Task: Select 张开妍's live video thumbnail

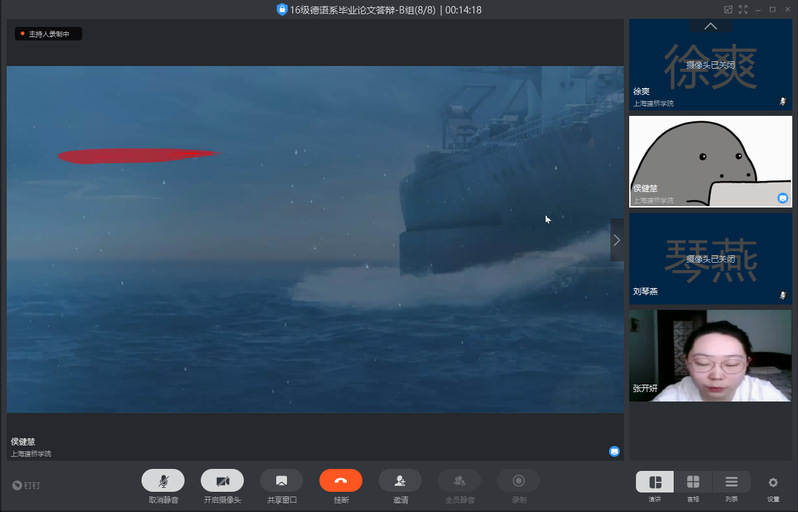Action: (709, 356)
